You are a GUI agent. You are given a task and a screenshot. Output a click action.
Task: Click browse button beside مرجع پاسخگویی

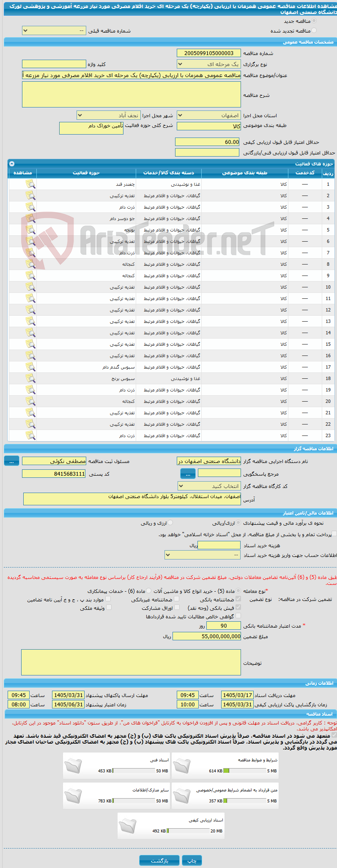[188, 474]
